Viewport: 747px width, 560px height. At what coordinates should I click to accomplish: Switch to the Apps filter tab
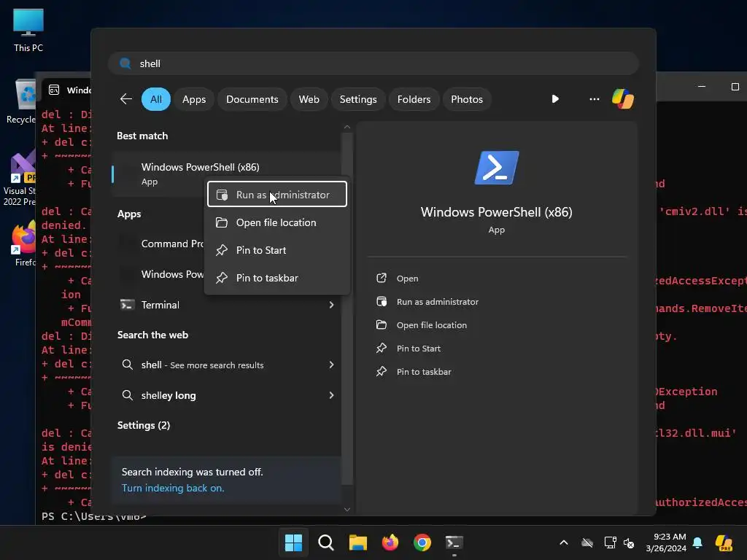click(x=194, y=99)
